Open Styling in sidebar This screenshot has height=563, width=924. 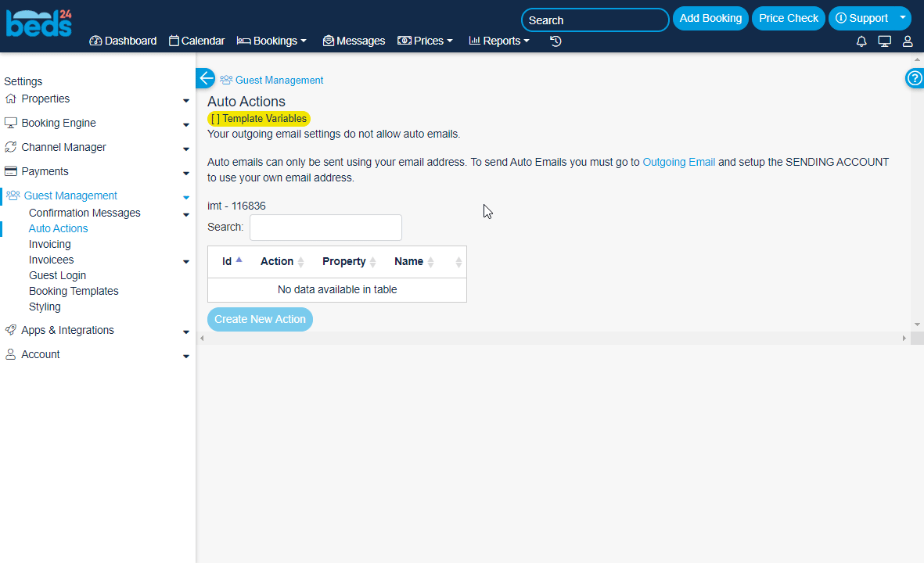click(x=45, y=307)
